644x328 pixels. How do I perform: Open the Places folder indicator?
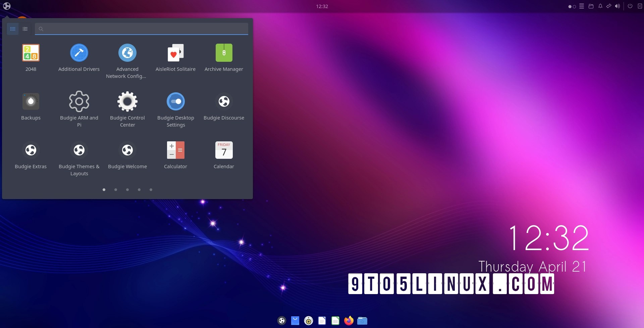[591, 6]
